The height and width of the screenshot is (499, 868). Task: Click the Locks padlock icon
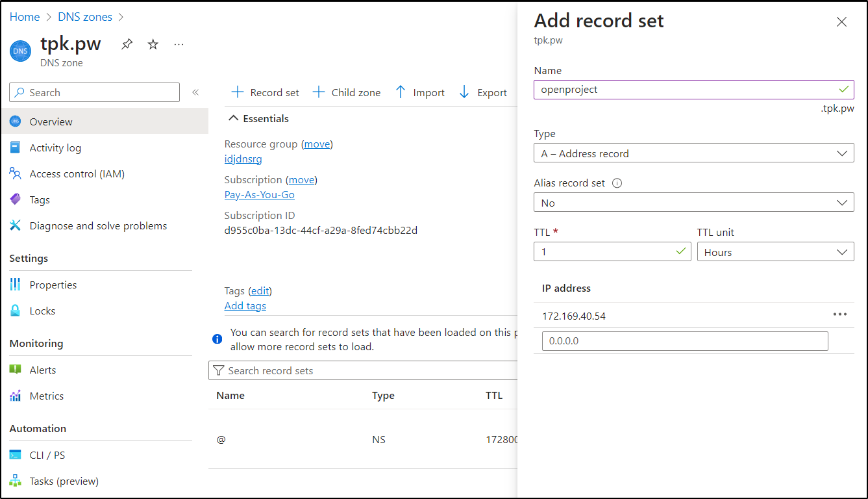coord(16,311)
